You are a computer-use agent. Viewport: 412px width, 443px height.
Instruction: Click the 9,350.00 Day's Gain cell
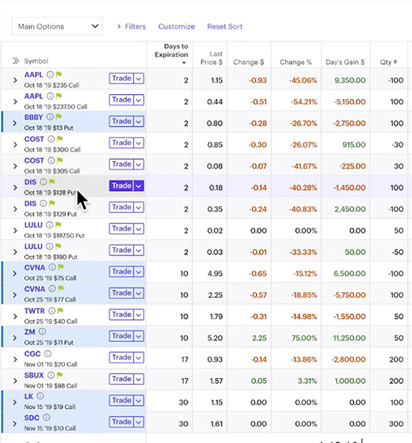pos(350,80)
